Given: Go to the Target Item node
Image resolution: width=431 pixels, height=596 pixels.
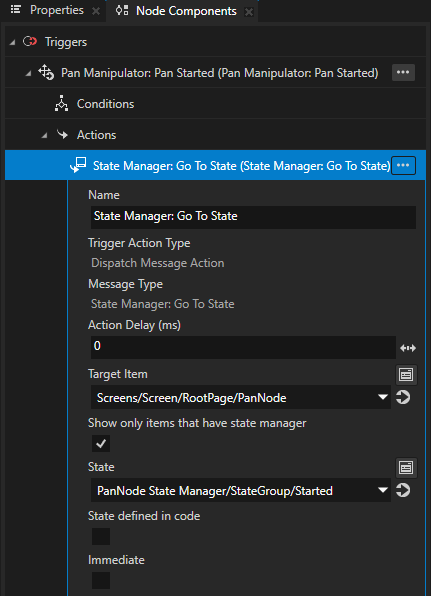Looking at the screenshot, I should point(403,398).
